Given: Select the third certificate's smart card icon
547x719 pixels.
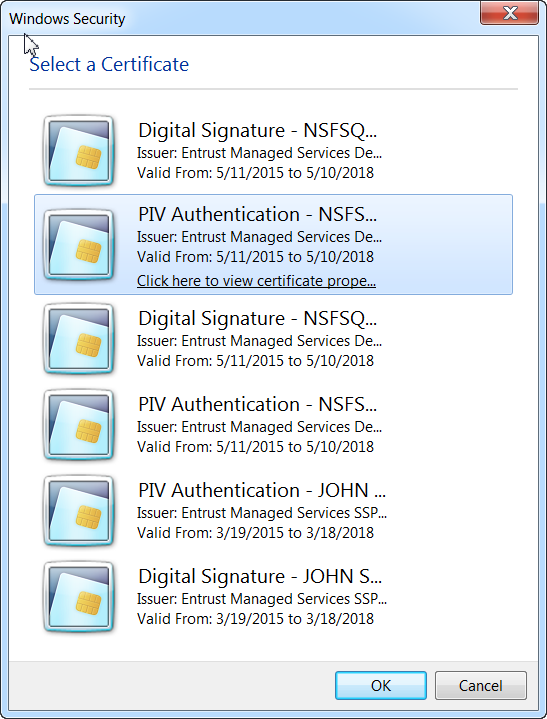Looking at the screenshot, I should [x=78, y=339].
